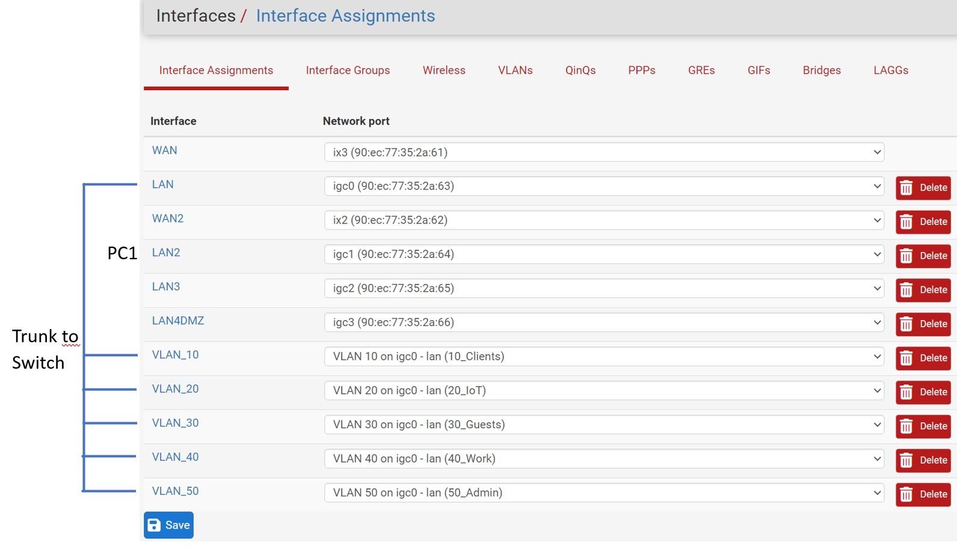Switch to the VLANs tab
Viewport: 966px width, 560px height.
515,70
